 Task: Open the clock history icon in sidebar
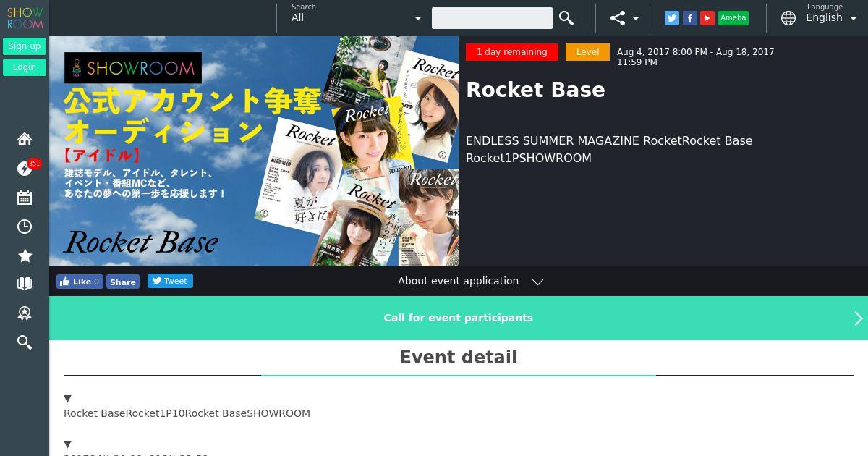(25, 227)
